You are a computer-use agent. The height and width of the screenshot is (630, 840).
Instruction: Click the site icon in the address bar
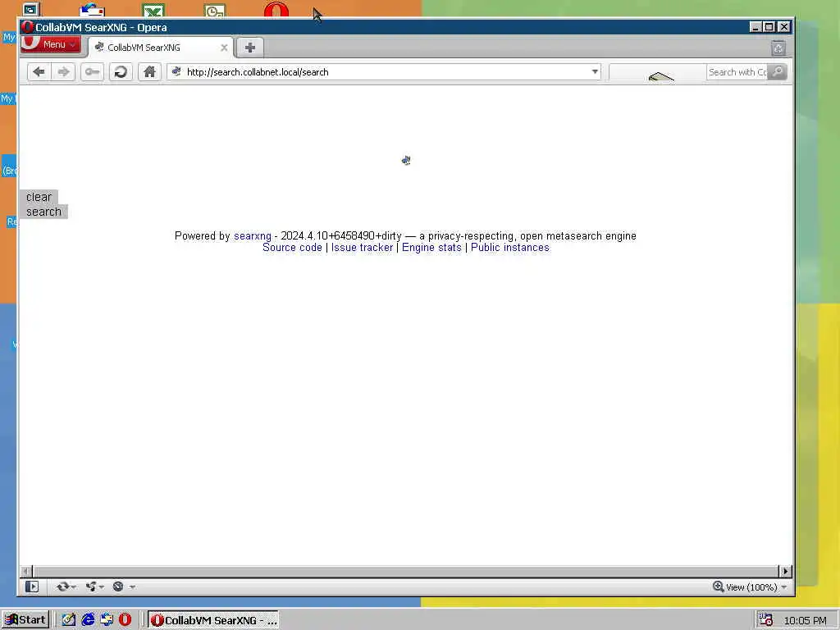coord(176,72)
